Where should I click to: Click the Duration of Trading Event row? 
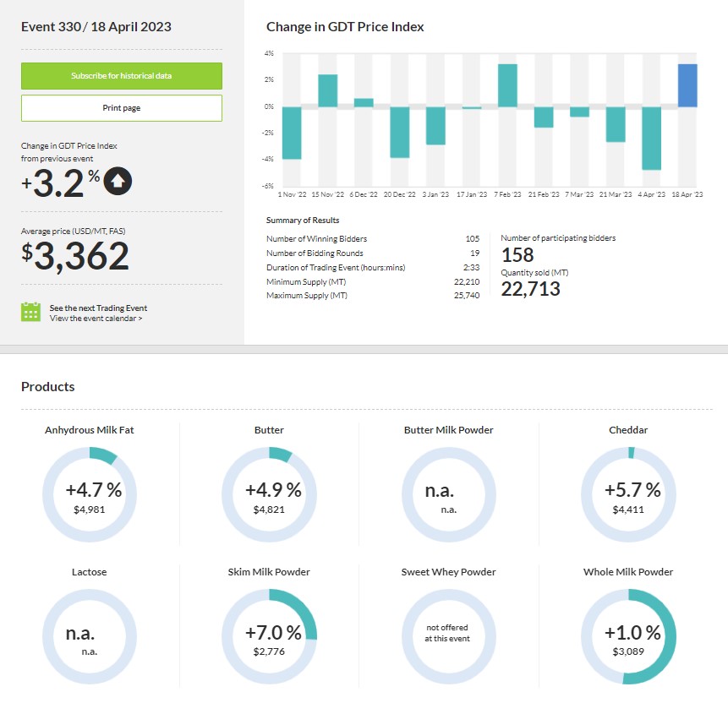(x=373, y=268)
